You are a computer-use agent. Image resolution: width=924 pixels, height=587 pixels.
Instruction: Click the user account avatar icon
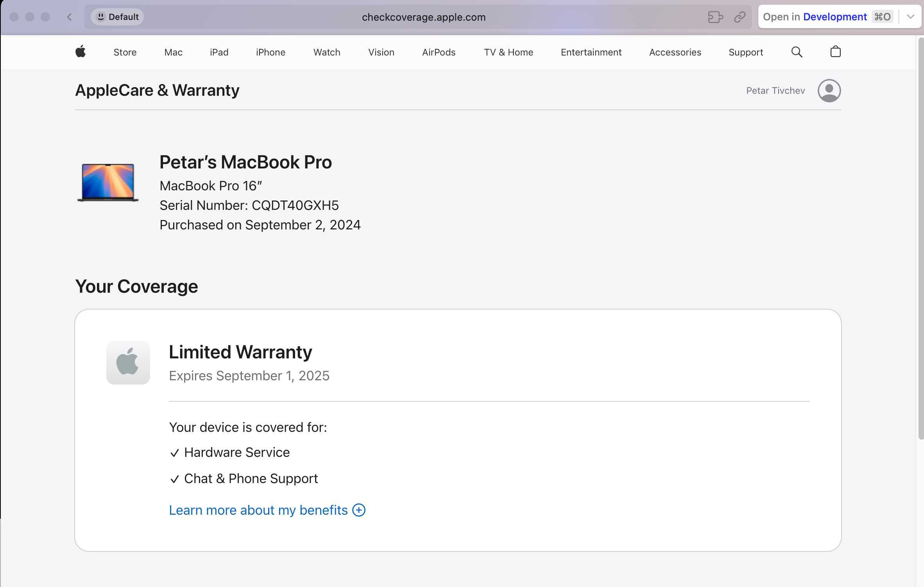(x=829, y=91)
